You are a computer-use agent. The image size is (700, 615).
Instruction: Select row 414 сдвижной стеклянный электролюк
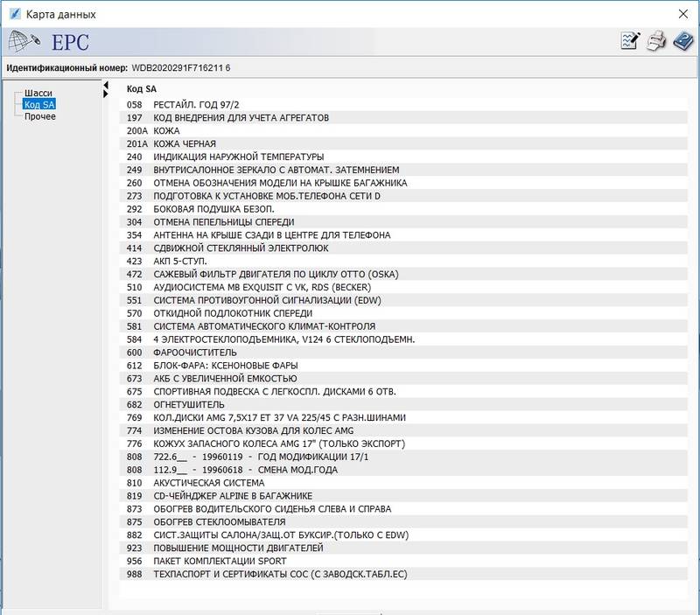241,248
